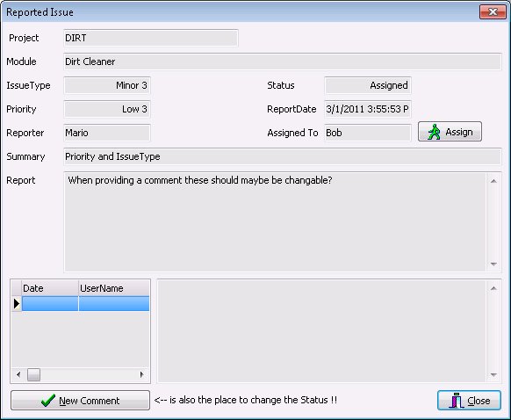Click the green running man Assign icon
The width and height of the screenshot is (511, 420).
(x=434, y=132)
